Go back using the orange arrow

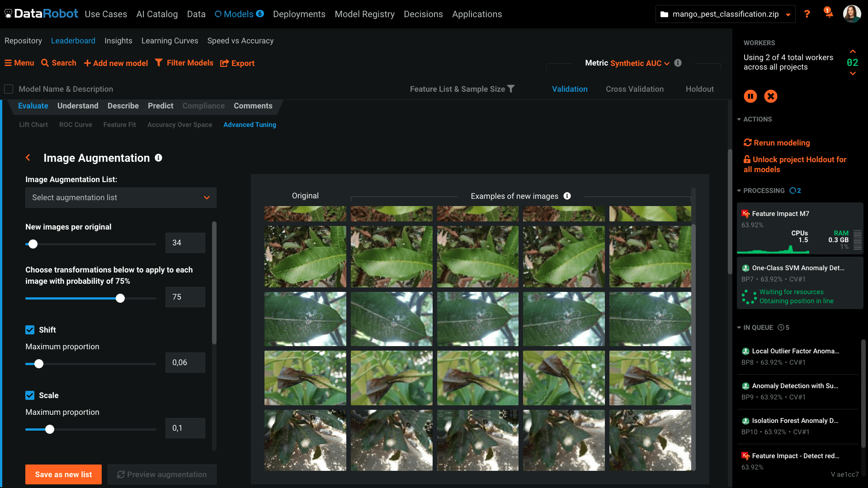28,158
